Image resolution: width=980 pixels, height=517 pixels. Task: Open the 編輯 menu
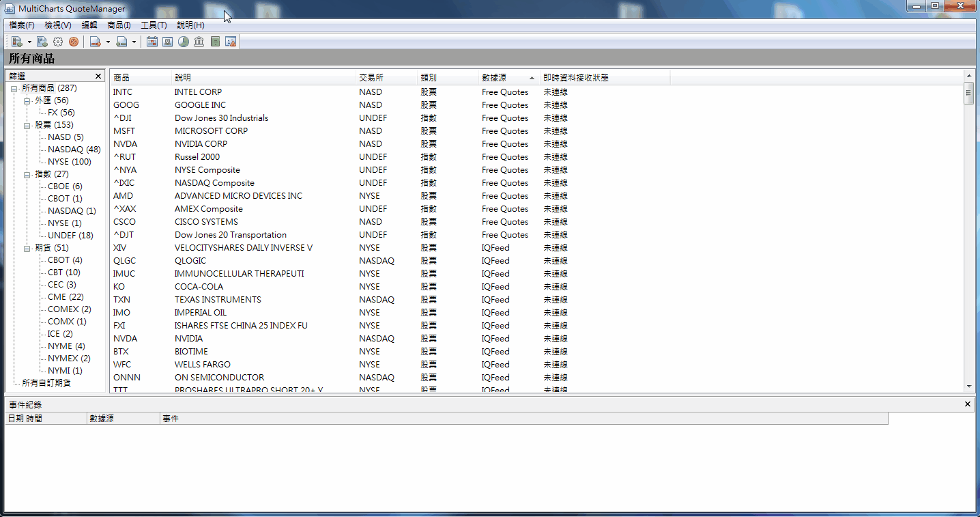coord(89,25)
